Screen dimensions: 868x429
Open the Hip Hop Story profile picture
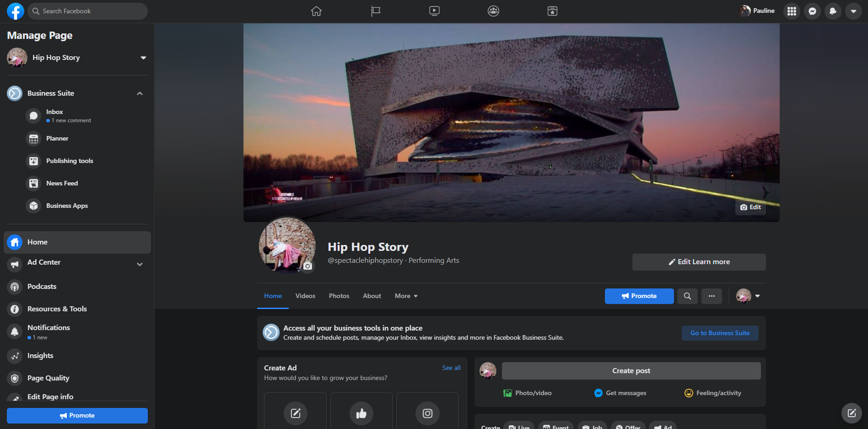(287, 245)
